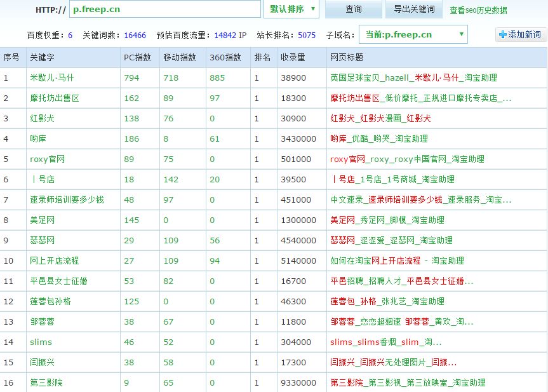This screenshot has width=548, height=392.
Task: Click the 导出关键词 export button
Action: [x=414, y=9]
